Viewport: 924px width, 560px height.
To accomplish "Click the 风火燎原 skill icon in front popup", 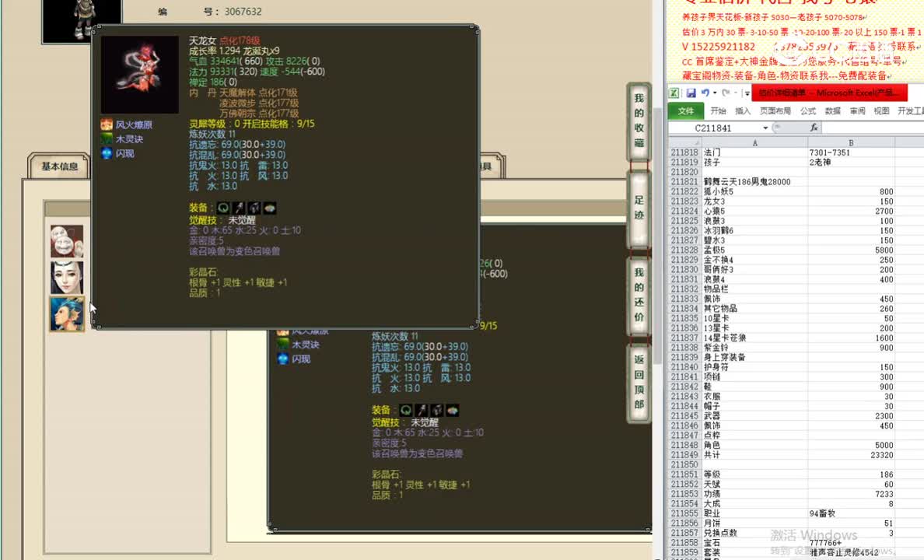I will pos(106,124).
